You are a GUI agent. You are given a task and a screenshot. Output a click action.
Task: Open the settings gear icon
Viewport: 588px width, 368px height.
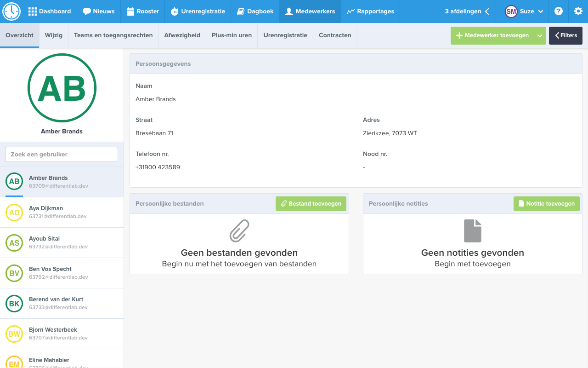(x=578, y=11)
